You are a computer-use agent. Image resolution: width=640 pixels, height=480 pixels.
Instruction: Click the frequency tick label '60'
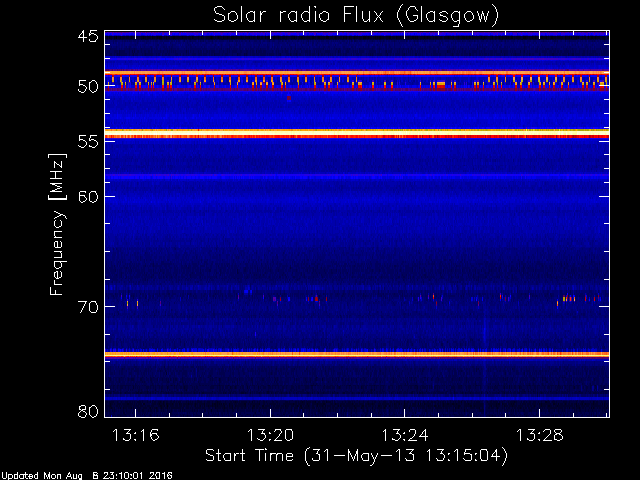(x=88, y=196)
